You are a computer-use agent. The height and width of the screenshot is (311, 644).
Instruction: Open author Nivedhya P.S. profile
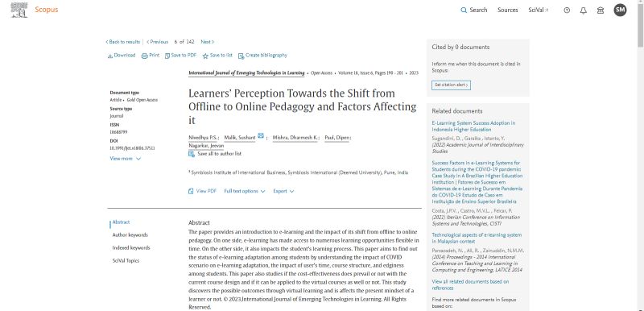pos(203,138)
